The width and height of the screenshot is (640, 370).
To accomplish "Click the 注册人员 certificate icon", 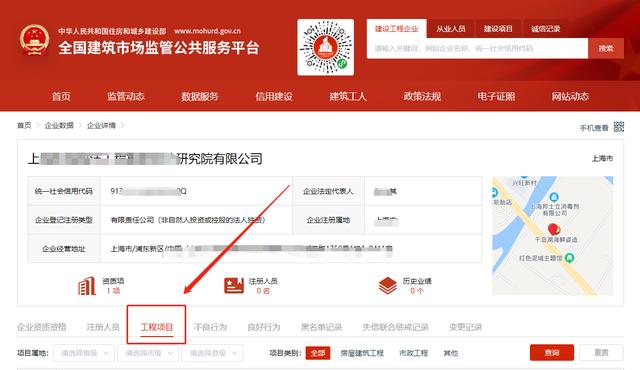I will (234, 286).
